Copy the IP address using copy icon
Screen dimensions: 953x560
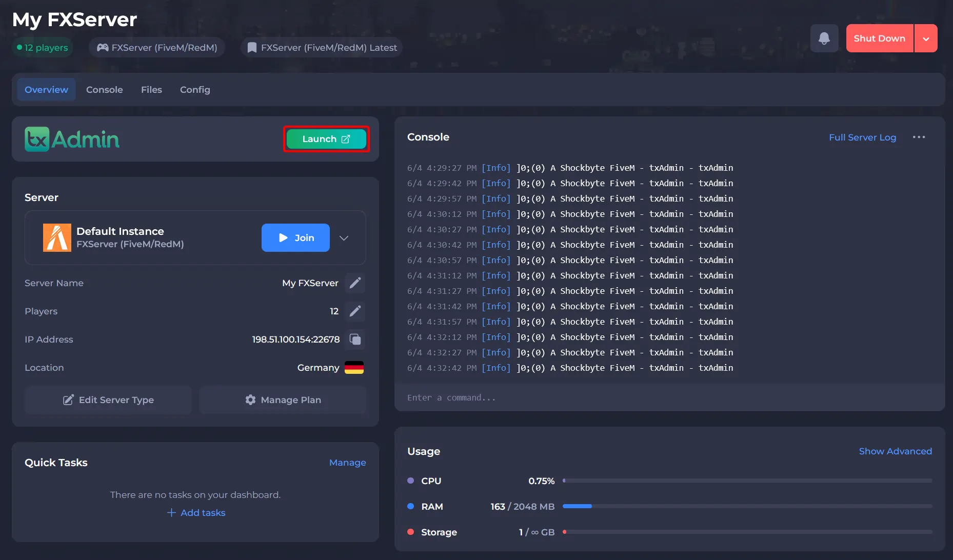point(355,339)
